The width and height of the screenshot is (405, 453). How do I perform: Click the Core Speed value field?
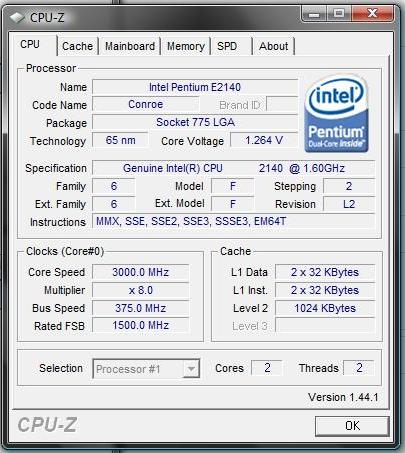(x=140, y=272)
